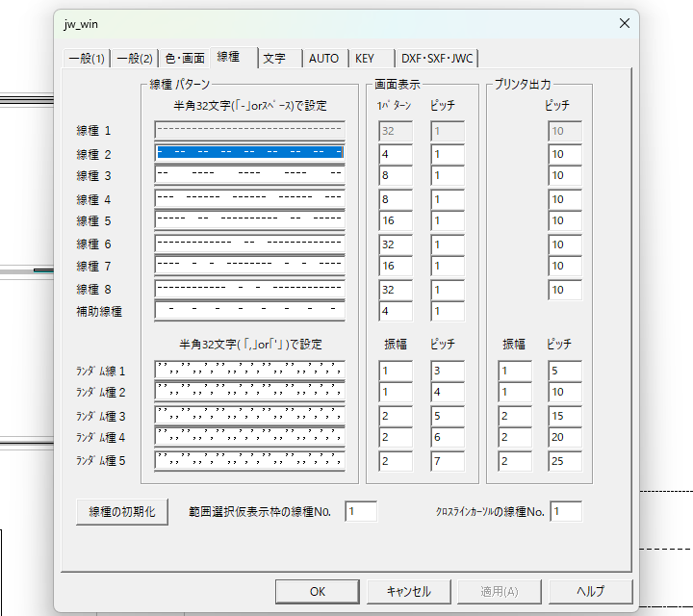Click the 線種 2 pattern field

pos(249,152)
